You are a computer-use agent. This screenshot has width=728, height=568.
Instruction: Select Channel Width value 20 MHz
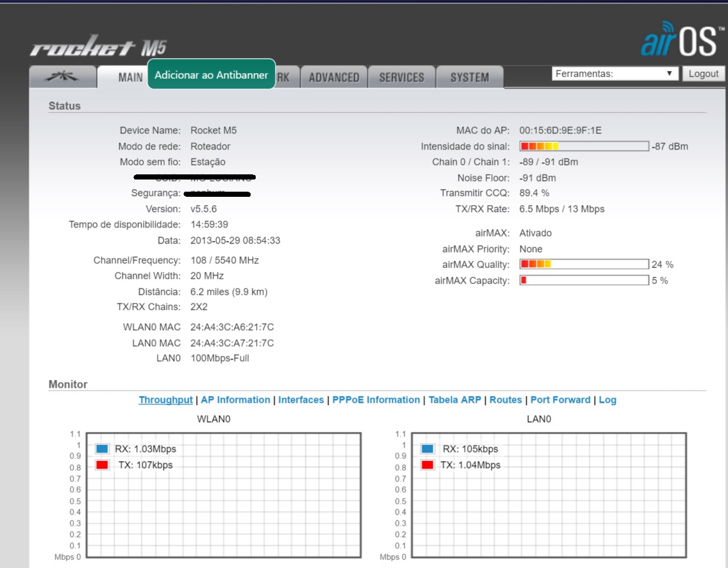tap(207, 276)
